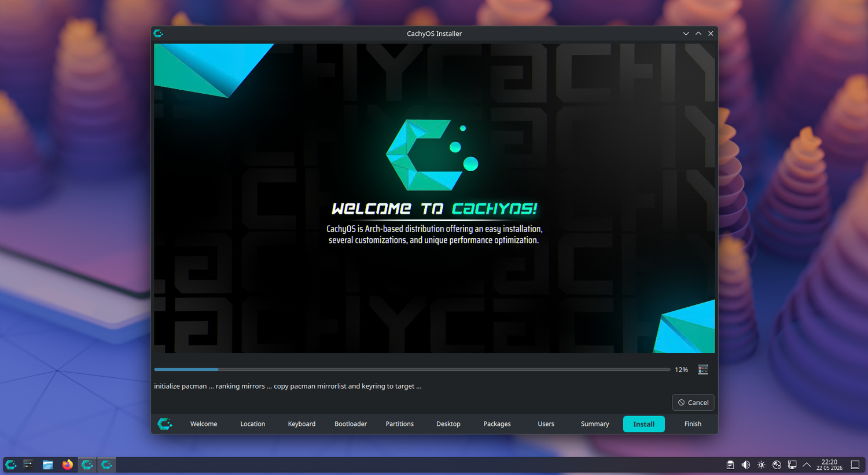Open the CachyOS application launcher in taskbar
Screen dimensions: 868x475
(x=10, y=465)
